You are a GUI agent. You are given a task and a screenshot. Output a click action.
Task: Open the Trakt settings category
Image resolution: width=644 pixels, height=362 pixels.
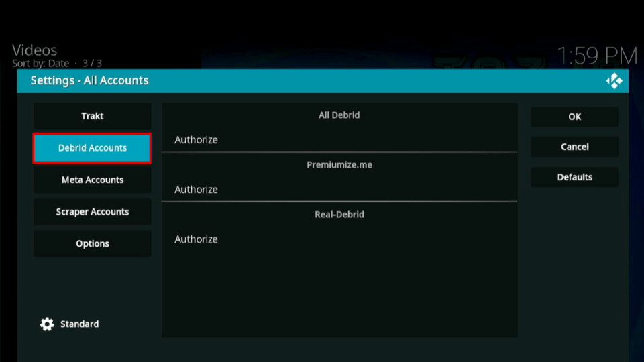pos(93,116)
